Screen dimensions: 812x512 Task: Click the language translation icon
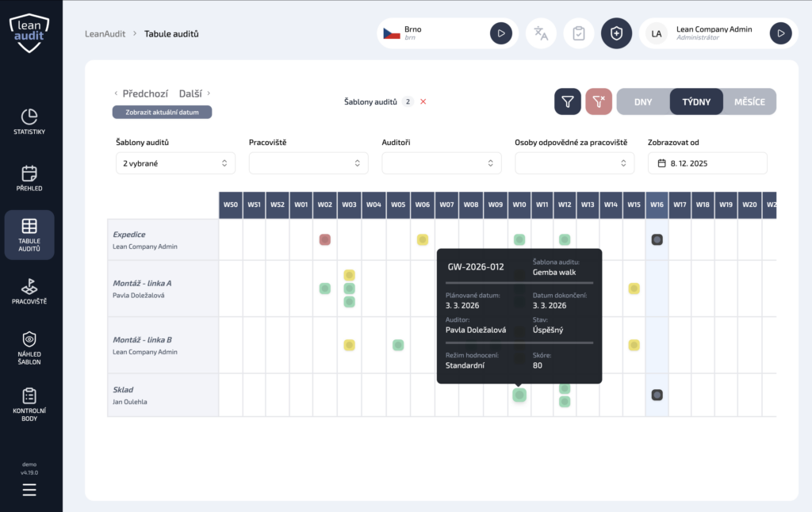point(541,33)
